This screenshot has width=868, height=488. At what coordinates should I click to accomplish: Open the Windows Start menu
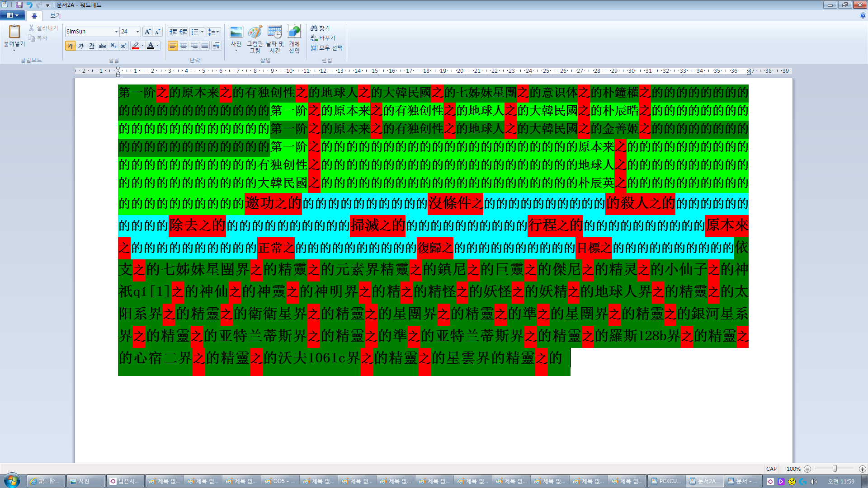coord(12,481)
